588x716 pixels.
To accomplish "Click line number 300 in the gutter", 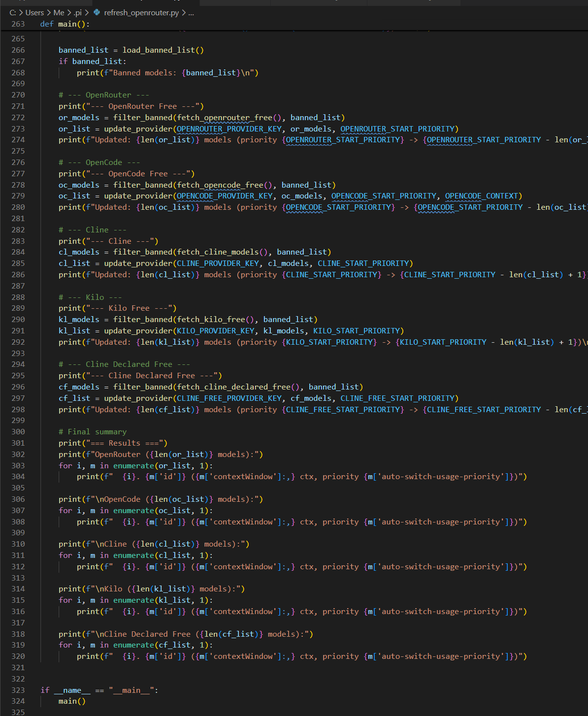I will click(18, 432).
